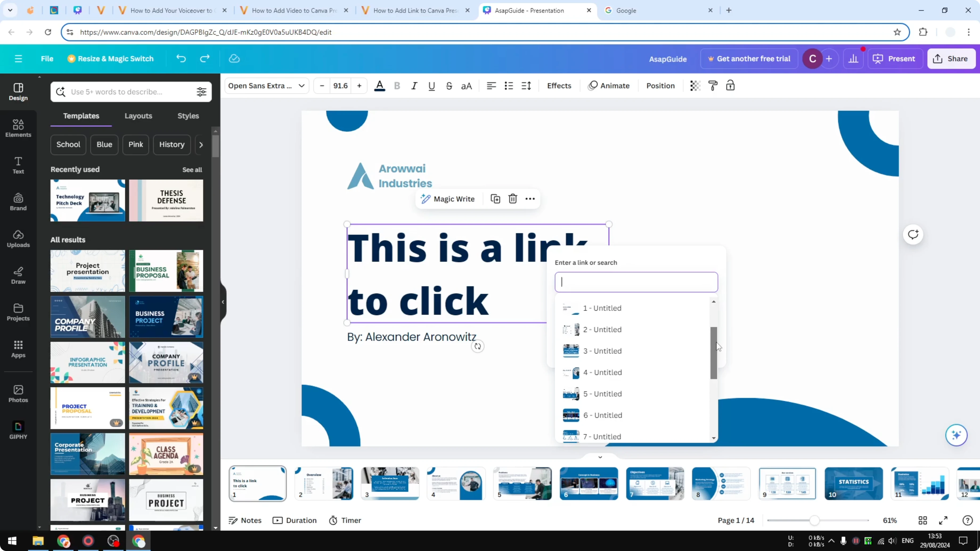980x551 pixels.
Task: Click Magic Write button
Action: click(447, 199)
